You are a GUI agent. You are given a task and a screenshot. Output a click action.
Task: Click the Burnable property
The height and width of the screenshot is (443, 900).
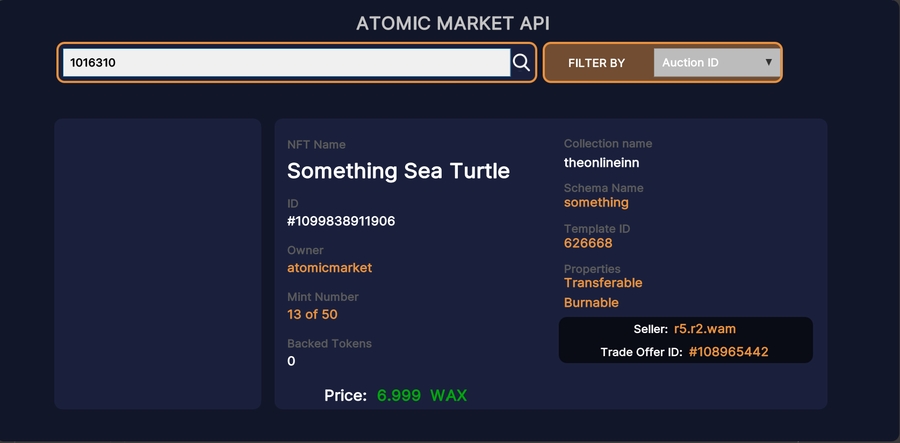[x=591, y=302]
